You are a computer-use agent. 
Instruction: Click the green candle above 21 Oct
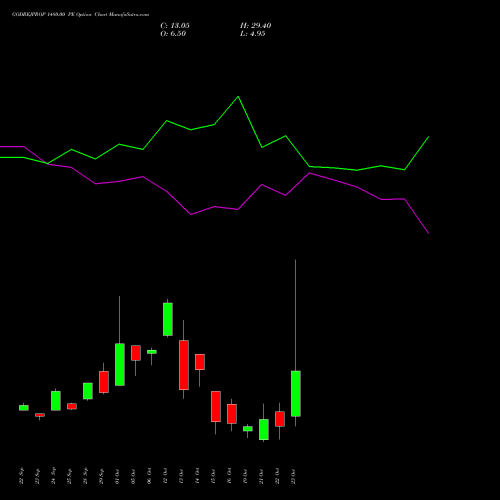coord(264,429)
